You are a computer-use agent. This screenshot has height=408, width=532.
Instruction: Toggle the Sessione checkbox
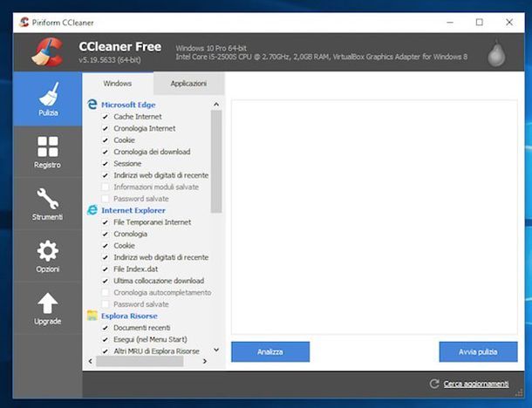pos(106,164)
